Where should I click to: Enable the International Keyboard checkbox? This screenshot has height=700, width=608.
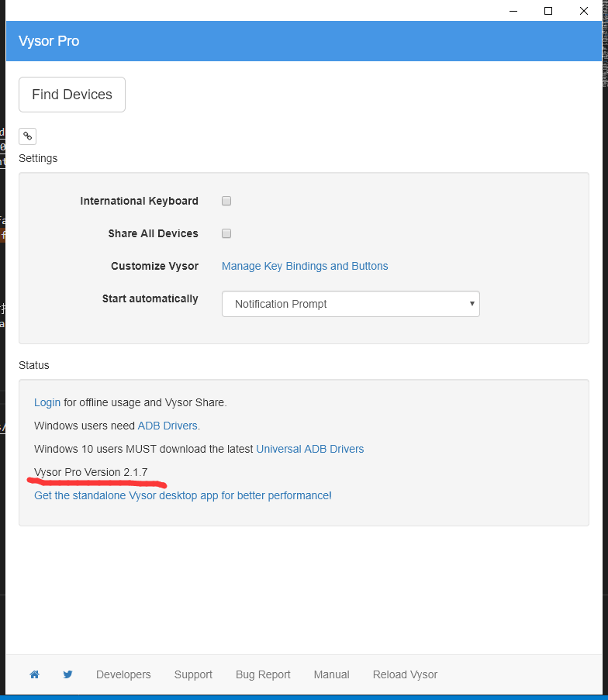click(226, 201)
